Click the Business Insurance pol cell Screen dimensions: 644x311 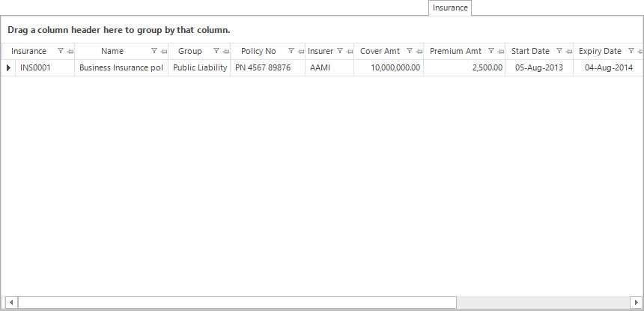[x=121, y=67]
